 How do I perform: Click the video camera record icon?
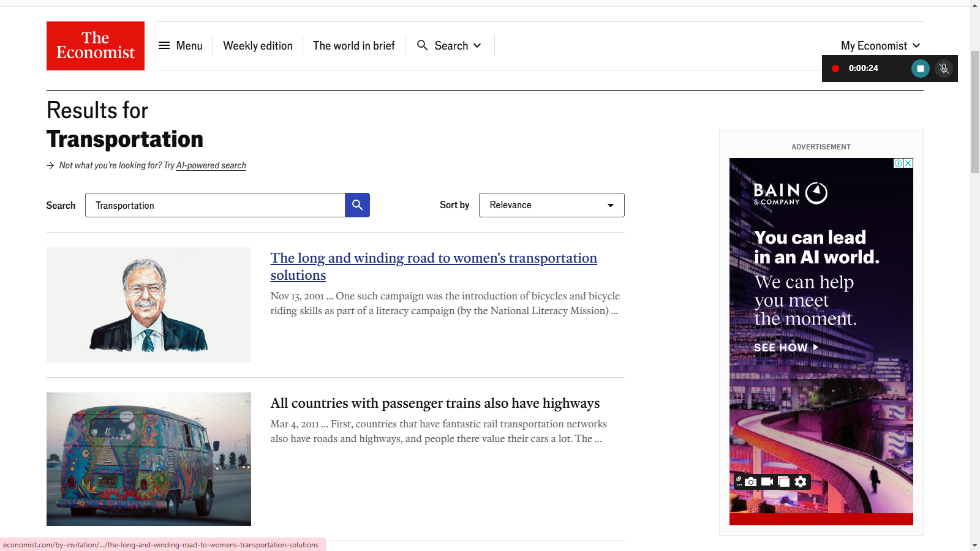click(767, 482)
